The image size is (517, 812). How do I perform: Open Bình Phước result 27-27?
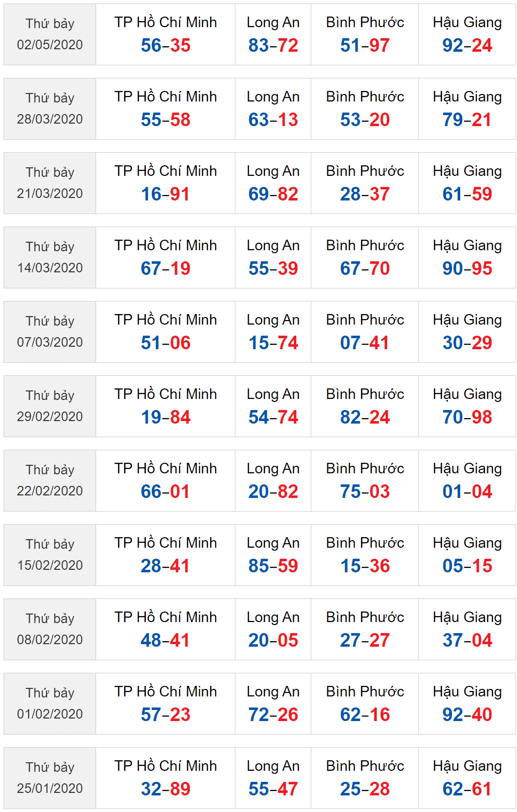point(365,641)
